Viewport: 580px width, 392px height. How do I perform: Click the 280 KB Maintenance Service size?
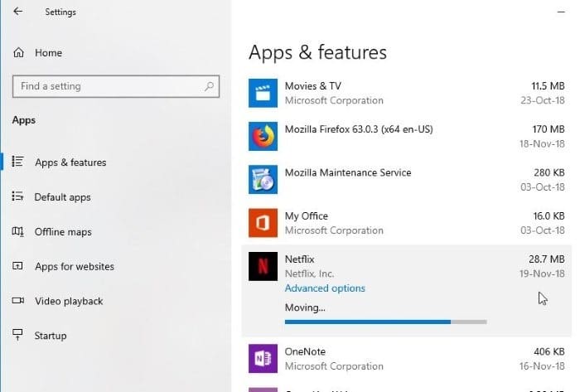pos(549,172)
